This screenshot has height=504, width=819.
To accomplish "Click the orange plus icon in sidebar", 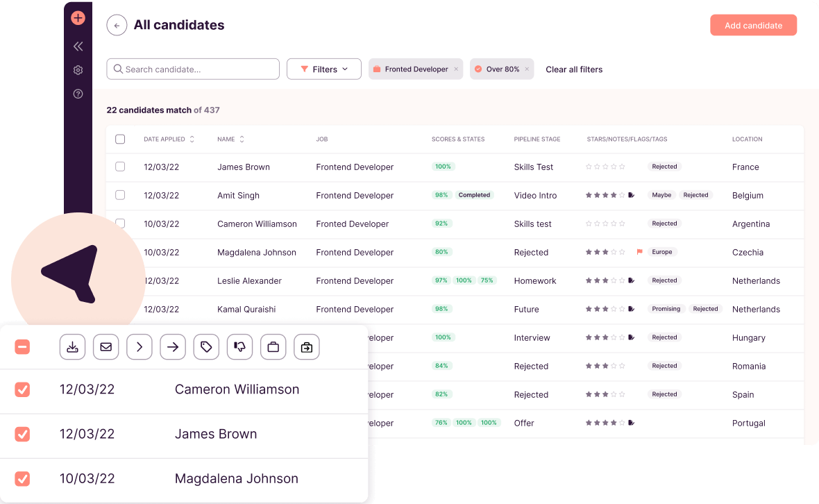I will point(78,18).
